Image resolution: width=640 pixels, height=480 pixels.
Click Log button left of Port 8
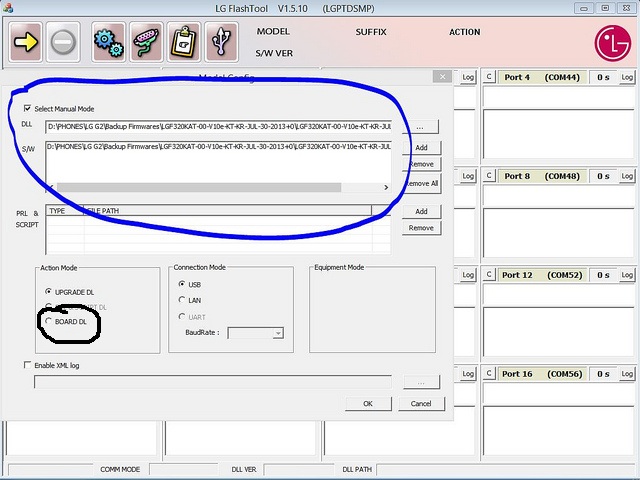[x=468, y=176]
